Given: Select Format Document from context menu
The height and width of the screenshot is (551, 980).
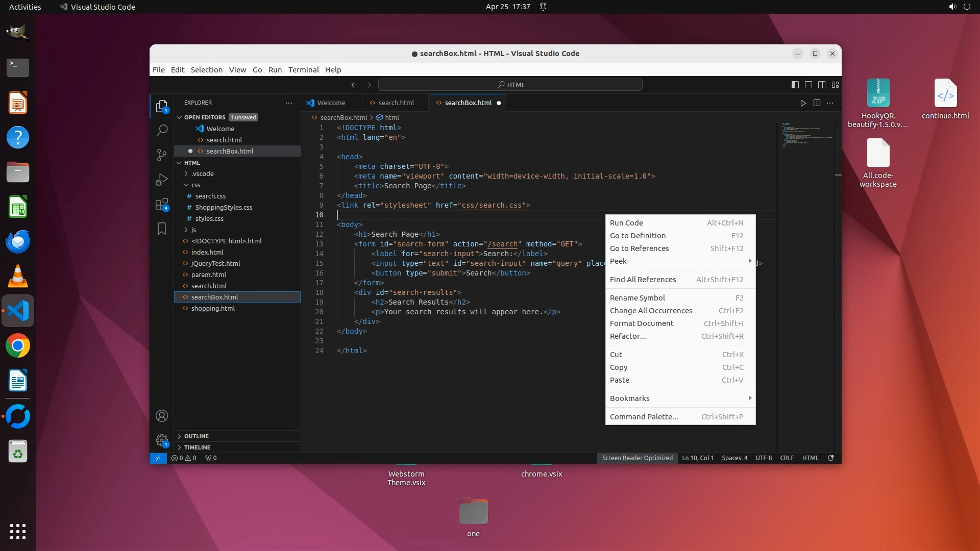Looking at the screenshot, I should pyautogui.click(x=642, y=323).
